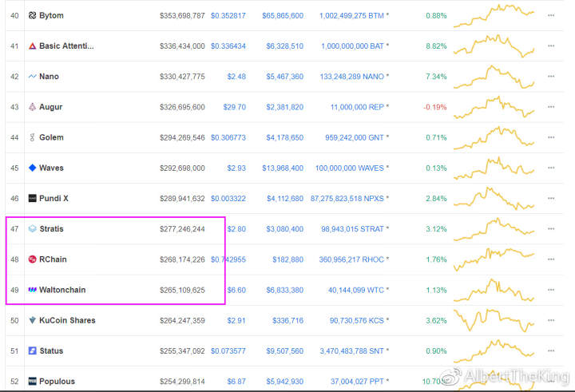The image size is (575, 392).
Task: Open RChain 7-day price chart
Action: pos(494,259)
